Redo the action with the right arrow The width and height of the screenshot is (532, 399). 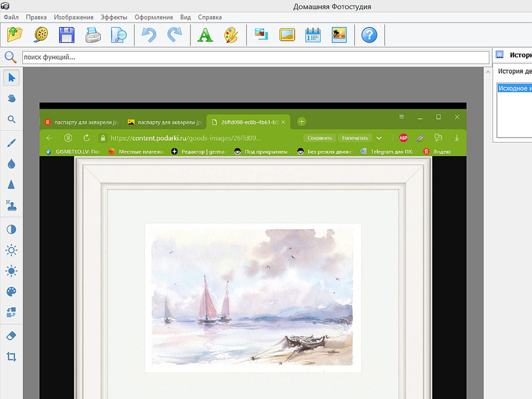[x=175, y=35]
